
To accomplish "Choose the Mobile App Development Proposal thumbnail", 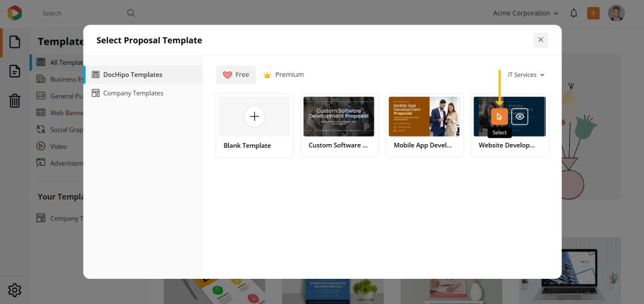I will pyautogui.click(x=424, y=116).
